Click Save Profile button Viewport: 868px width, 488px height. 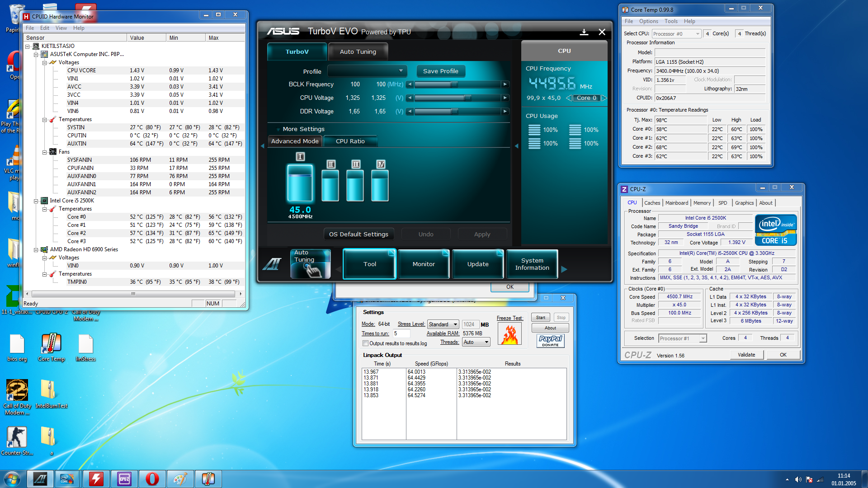[x=440, y=71]
